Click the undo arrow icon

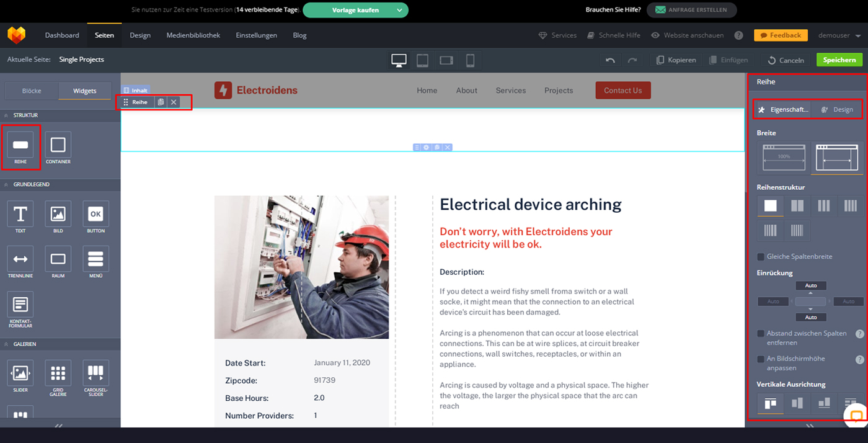[x=610, y=60]
